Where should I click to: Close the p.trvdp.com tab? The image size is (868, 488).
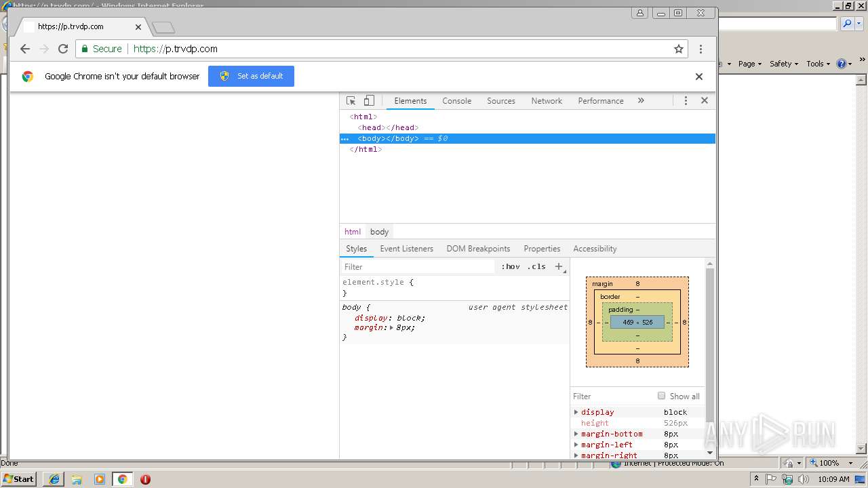(x=138, y=27)
